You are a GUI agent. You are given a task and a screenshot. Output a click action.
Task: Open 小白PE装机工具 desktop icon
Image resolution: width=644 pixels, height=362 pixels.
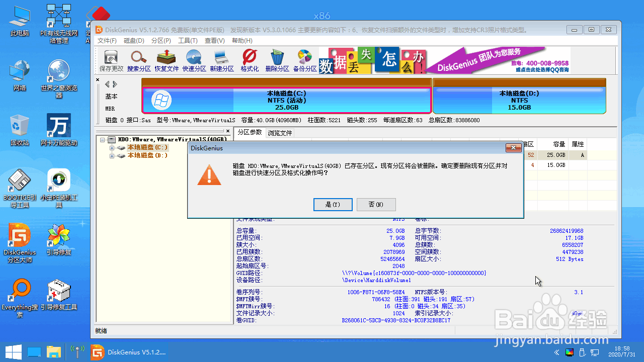pyautogui.click(x=59, y=189)
